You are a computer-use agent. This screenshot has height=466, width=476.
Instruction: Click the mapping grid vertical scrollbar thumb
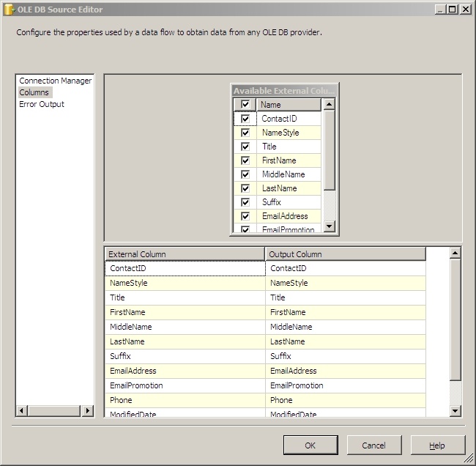455,319
